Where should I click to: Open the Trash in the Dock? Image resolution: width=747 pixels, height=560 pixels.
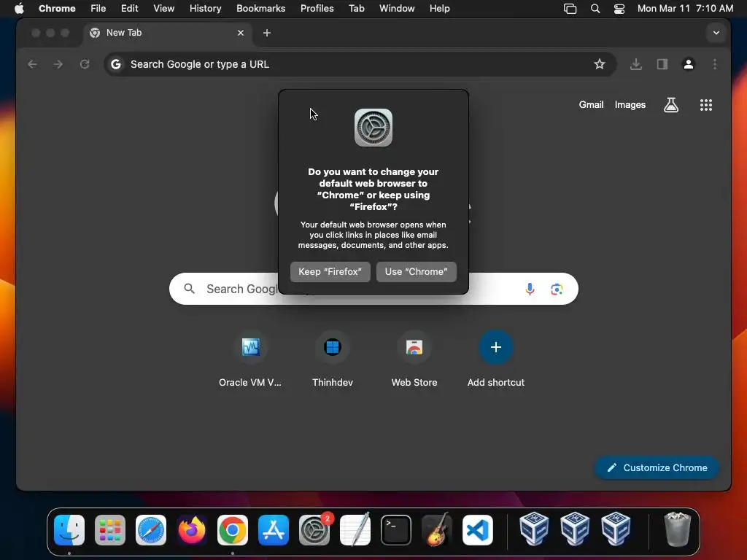[677, 530]
